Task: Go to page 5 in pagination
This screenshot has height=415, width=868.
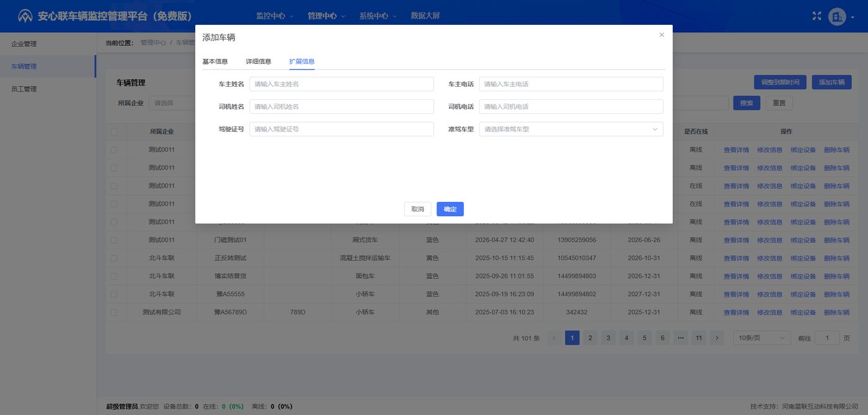Action: tap(645, 338)
